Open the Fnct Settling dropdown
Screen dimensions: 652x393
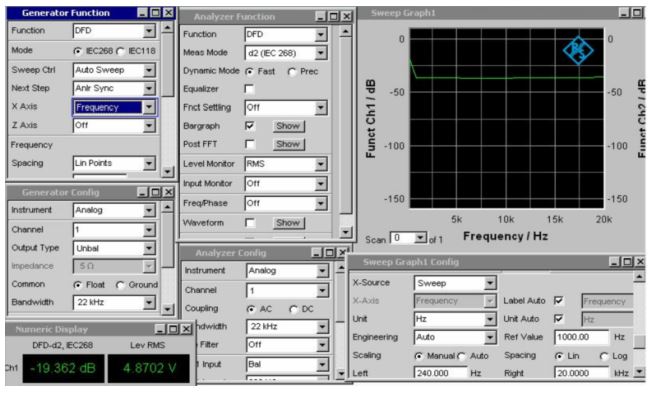286,108
